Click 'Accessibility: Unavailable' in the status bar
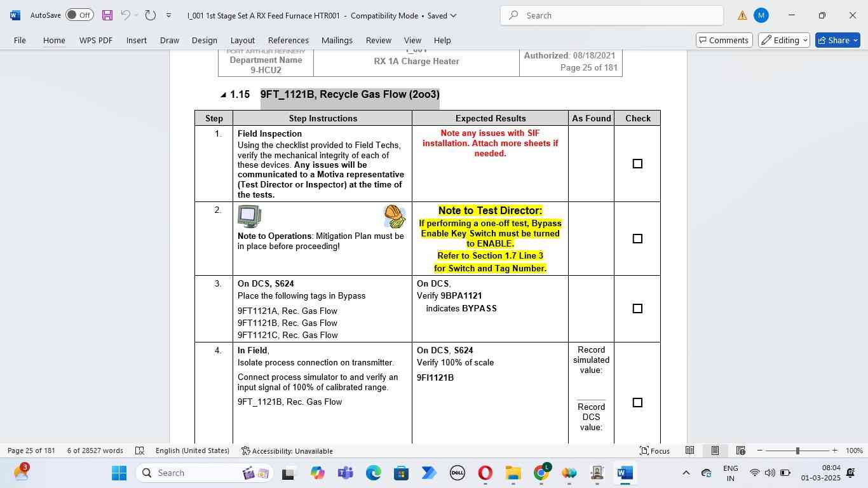 287,451
